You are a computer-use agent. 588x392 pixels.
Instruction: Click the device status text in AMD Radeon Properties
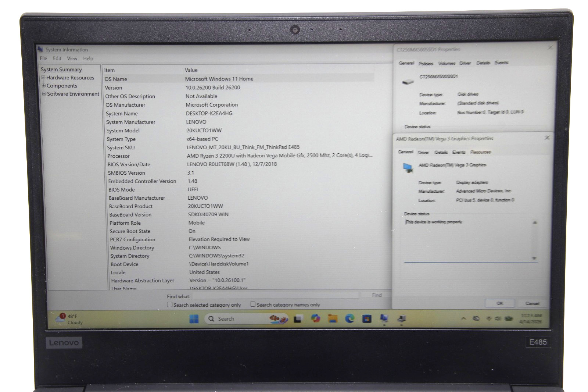pyautogui.click(x=434, y=222)
